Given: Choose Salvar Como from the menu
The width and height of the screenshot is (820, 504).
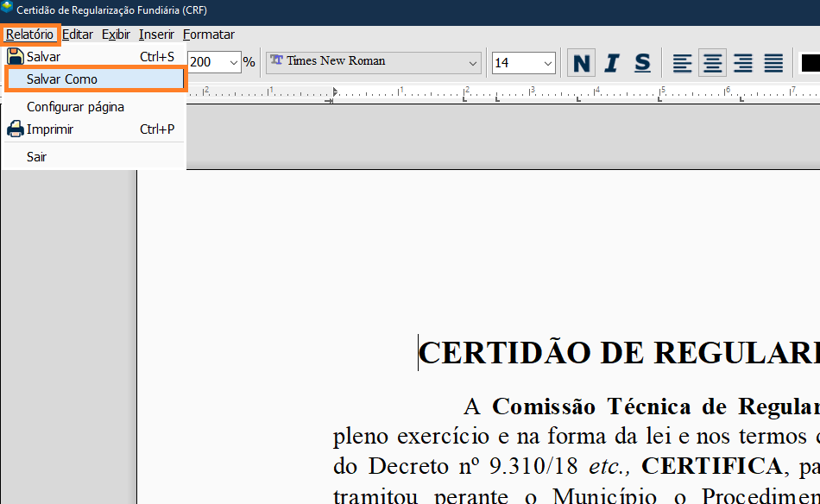Looking at the screenshot, I should pyautogui.click(x=62, y=79).
